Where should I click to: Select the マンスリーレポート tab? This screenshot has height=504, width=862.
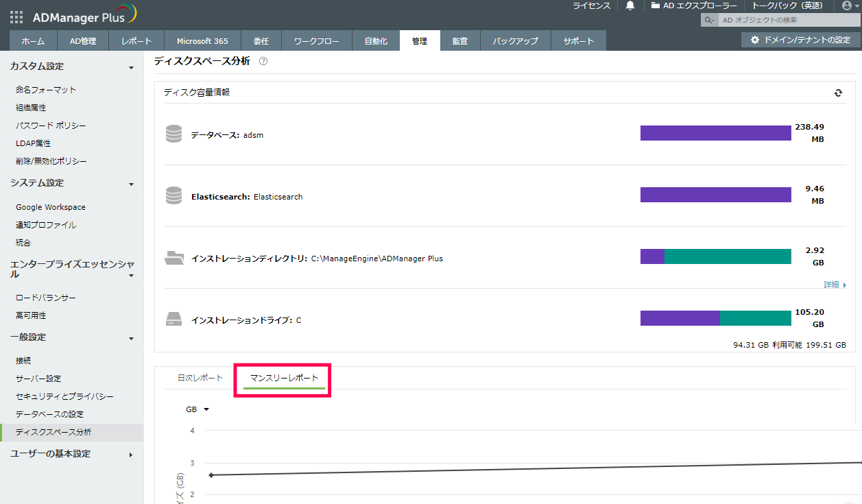pos(285,378)
